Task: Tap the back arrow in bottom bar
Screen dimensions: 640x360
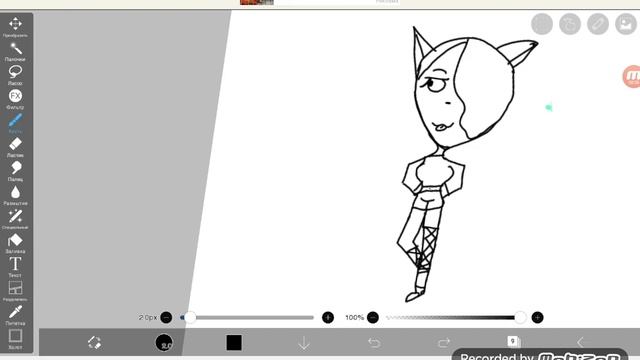Action: (581, 342)
